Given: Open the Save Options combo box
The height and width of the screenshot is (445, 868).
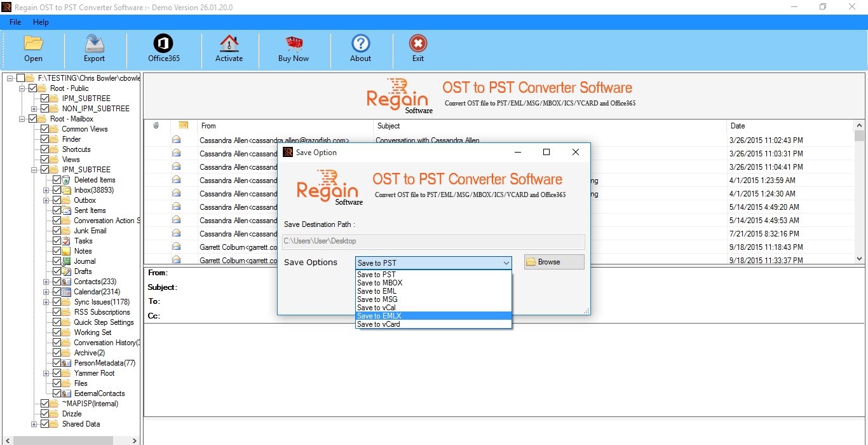Looking at the screenshot, I should tap(433, 263).
